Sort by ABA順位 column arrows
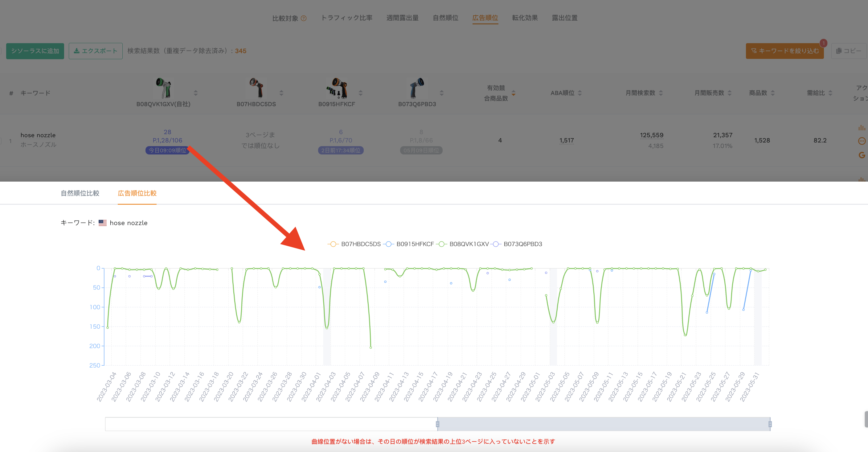 [x=580, y=93]
